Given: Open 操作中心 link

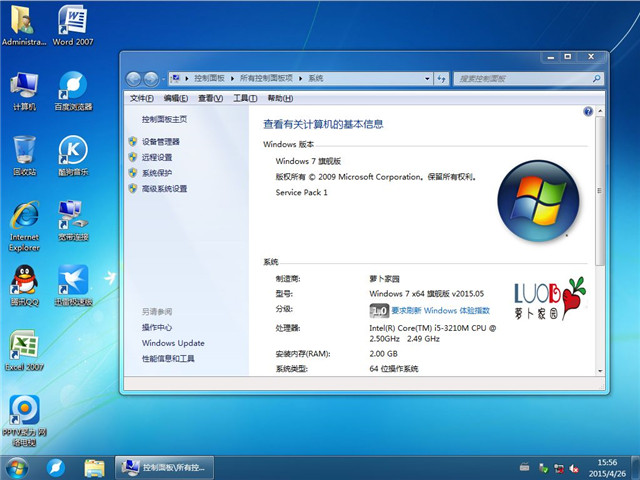Looking at the screenshot, I should (x=157, y=327).
